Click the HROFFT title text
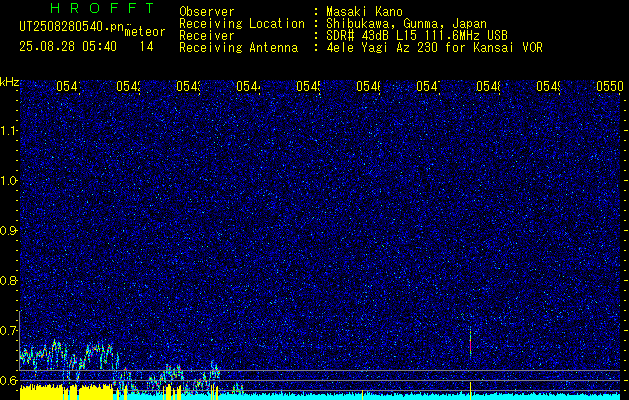629x400 pixels. [103, 8]
